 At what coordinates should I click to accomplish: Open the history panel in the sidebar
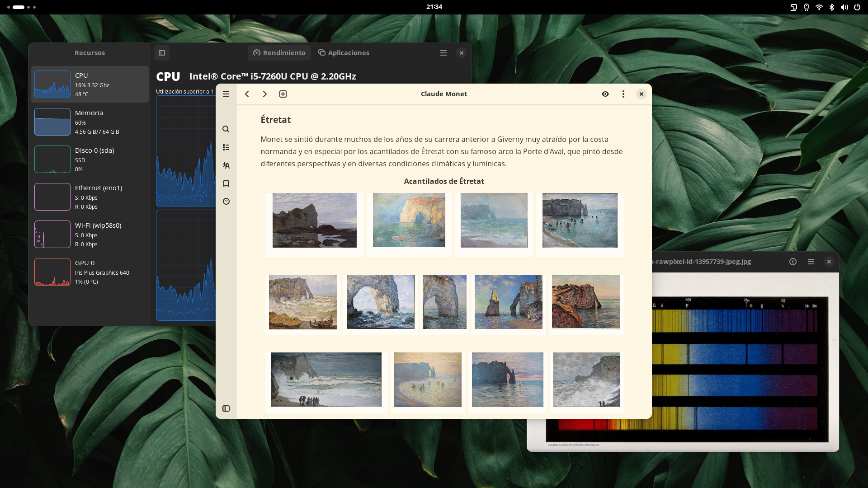pos(226,202)
